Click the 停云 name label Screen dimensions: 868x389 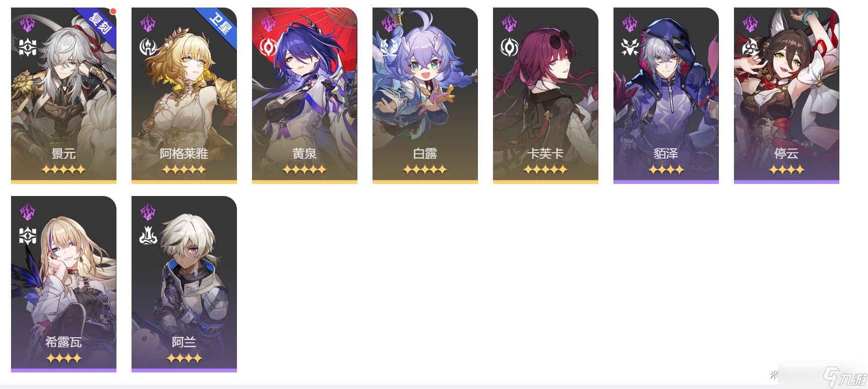(x=787, y=154)
